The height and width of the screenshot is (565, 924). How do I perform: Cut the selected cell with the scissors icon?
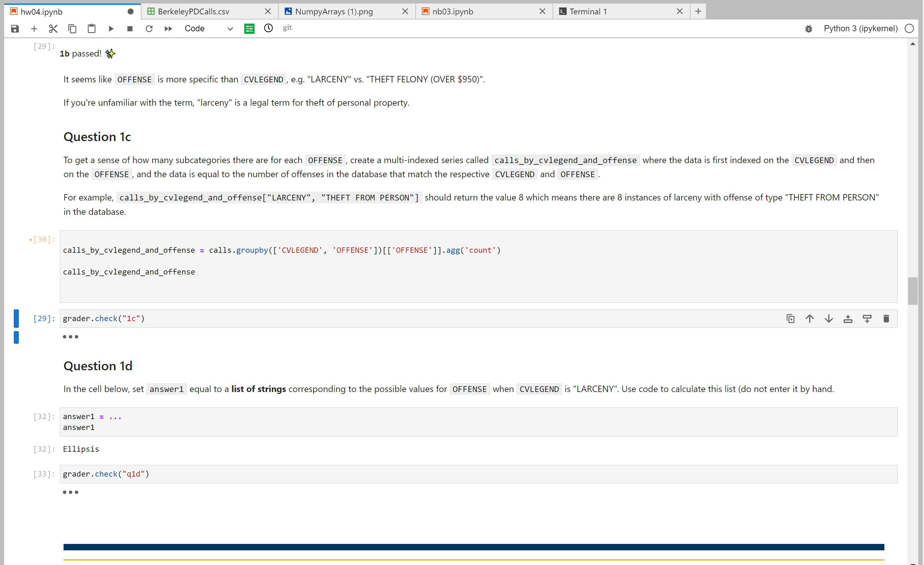(53, 28)
